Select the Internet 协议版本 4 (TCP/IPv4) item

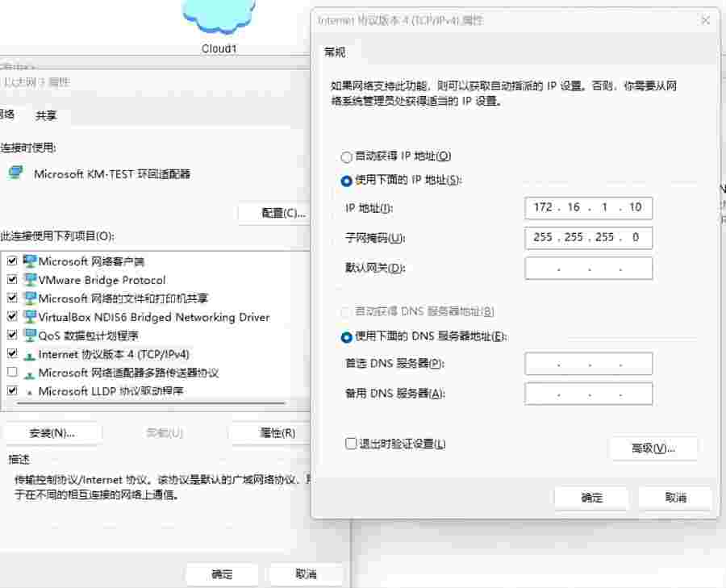coord(114,354)
